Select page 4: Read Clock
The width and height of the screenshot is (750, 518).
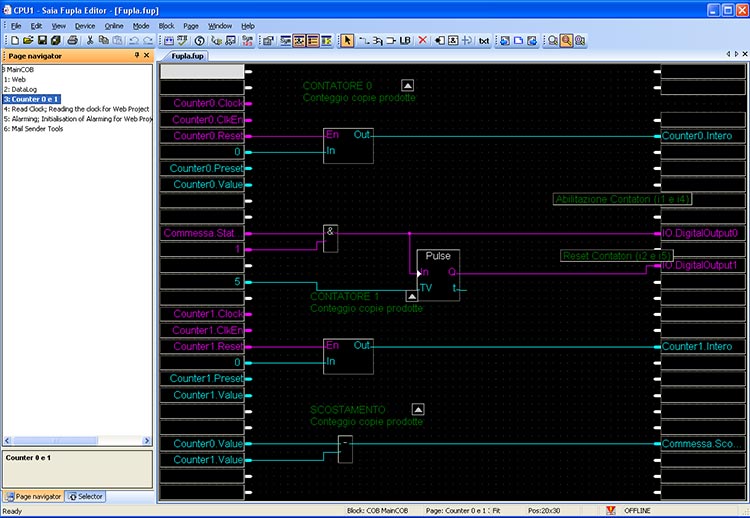pos(77,109)
